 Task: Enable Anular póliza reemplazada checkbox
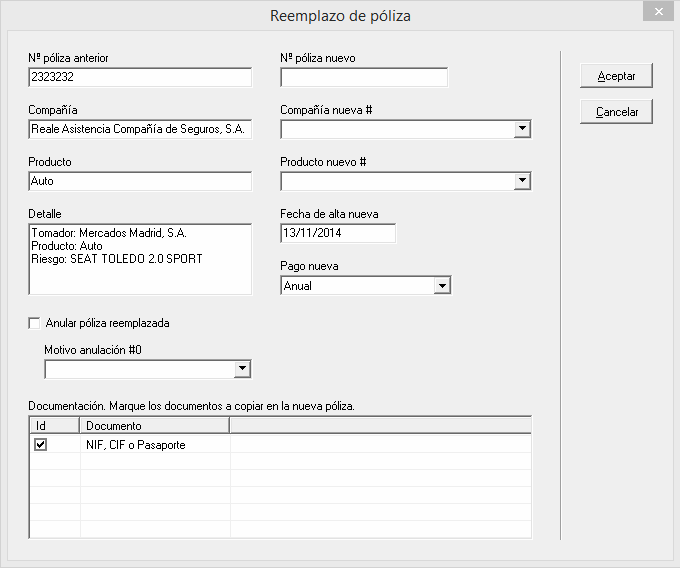point(34,323)
